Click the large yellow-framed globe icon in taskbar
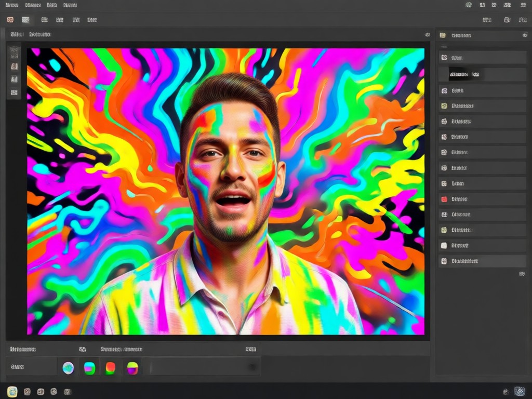The image size is (532, 399). (12, 392)
